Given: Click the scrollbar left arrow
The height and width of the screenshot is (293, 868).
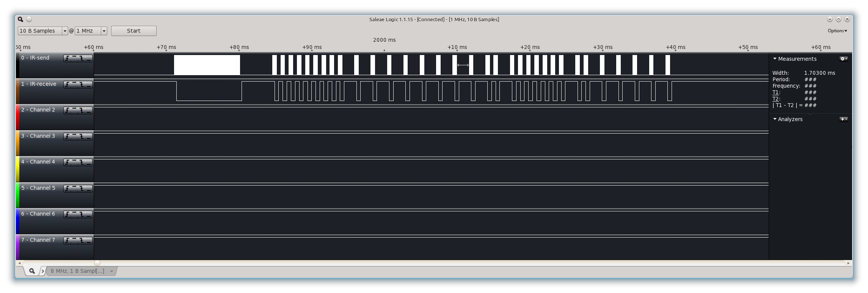Looking at the screenshot, I should click(19, 263).
